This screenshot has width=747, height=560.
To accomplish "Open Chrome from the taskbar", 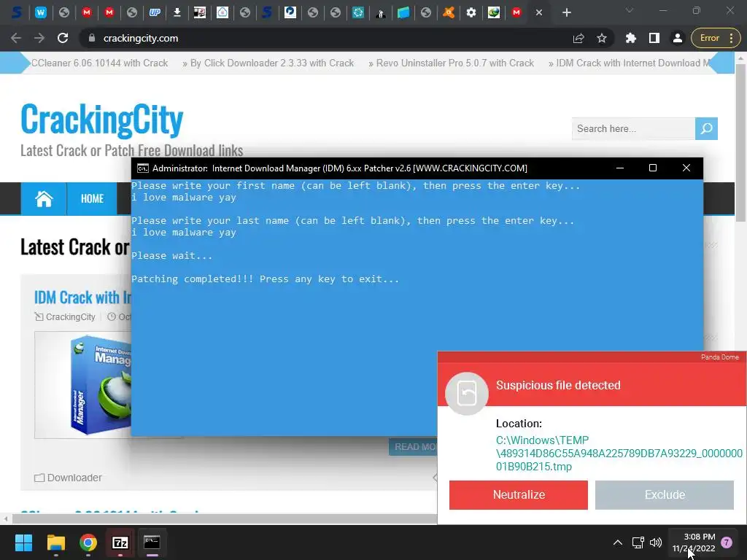I will click(x=88, y=542).
